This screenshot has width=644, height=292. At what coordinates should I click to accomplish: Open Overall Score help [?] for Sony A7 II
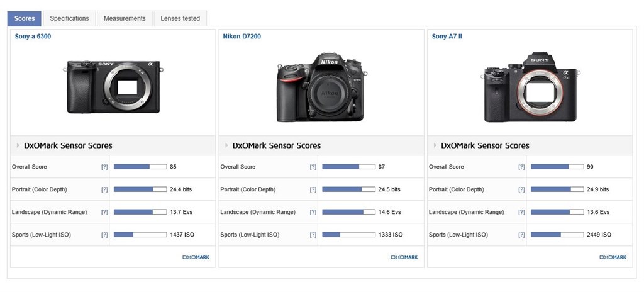click(x=521, y=167)
